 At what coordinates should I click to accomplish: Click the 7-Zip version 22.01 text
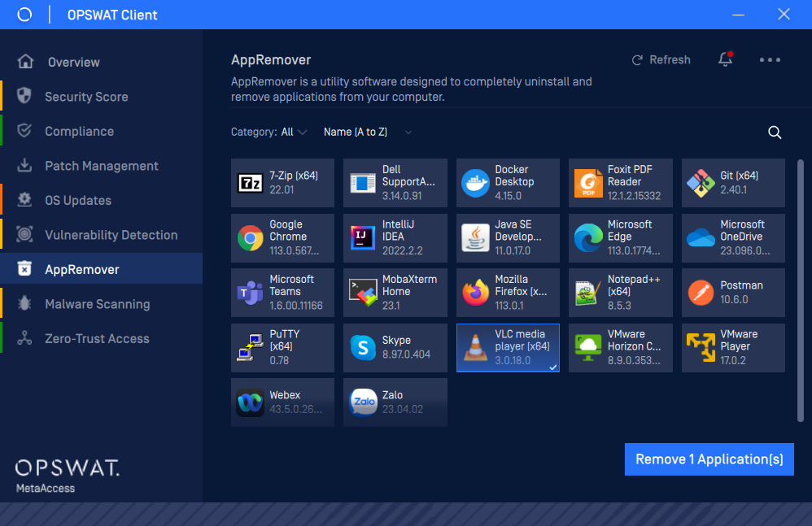[282, 189]
